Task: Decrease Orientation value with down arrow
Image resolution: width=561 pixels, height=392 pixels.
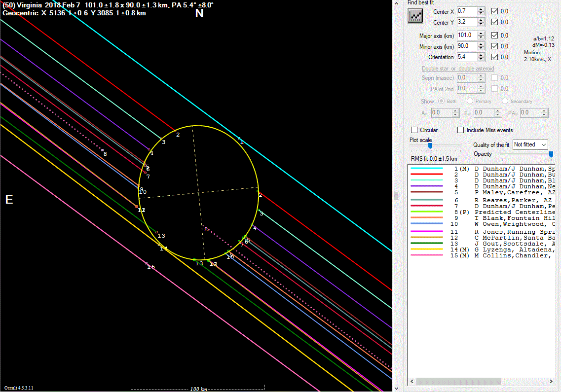Action: pyautogui.click(x=481, y=59)
